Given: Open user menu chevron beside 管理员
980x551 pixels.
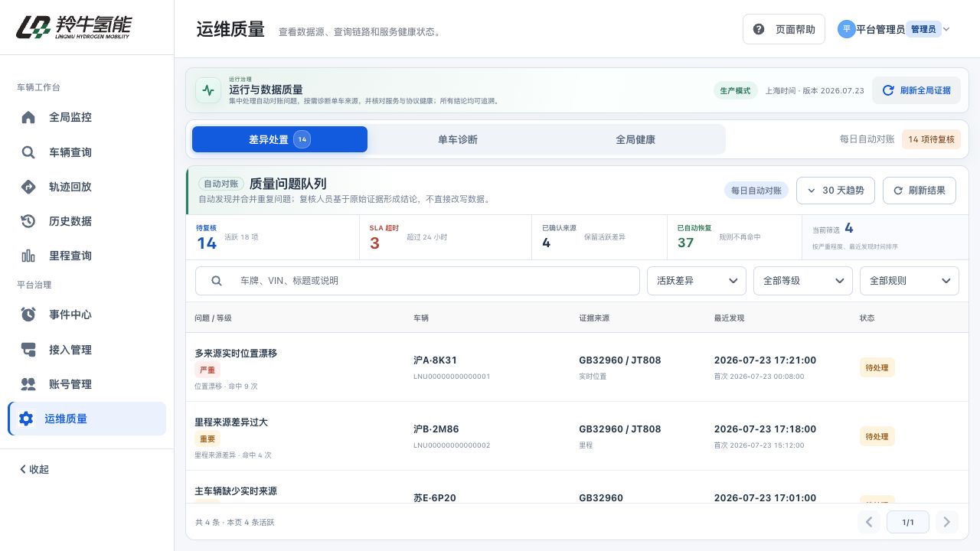Looking at the screenshot, I should pos(946,29).
